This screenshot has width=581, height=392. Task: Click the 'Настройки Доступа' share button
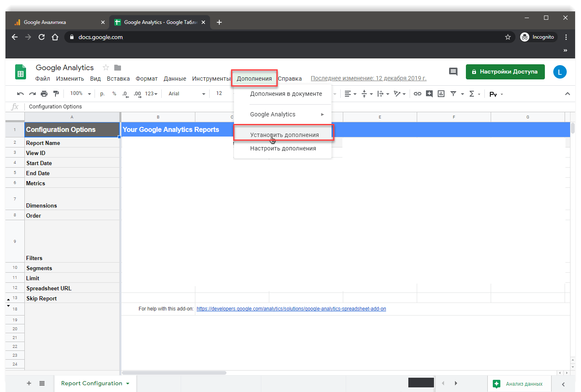tap(505, 72)
